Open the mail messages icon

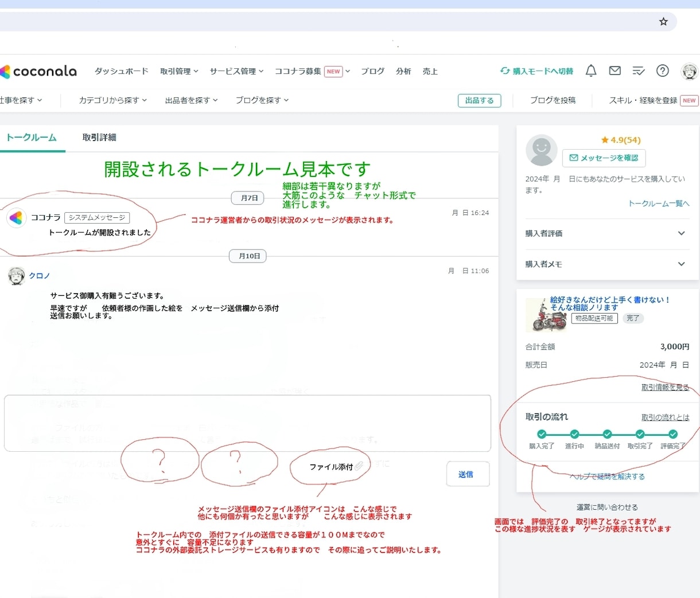pos(615,71)
